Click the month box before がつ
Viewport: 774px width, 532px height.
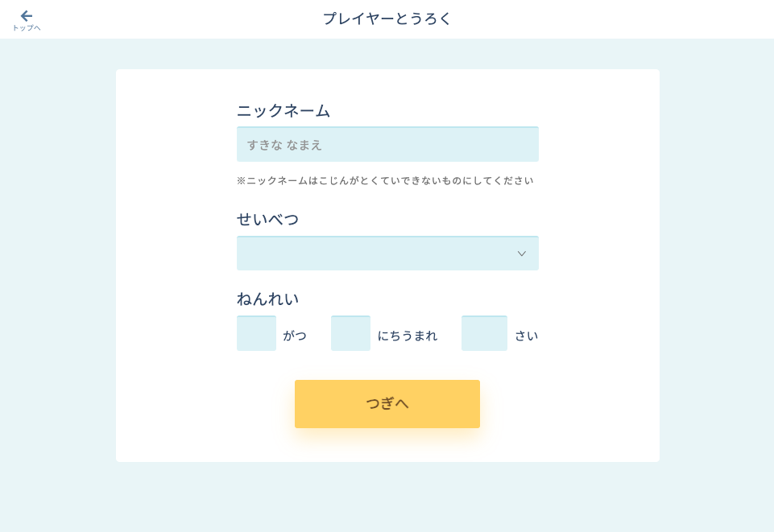256,333
